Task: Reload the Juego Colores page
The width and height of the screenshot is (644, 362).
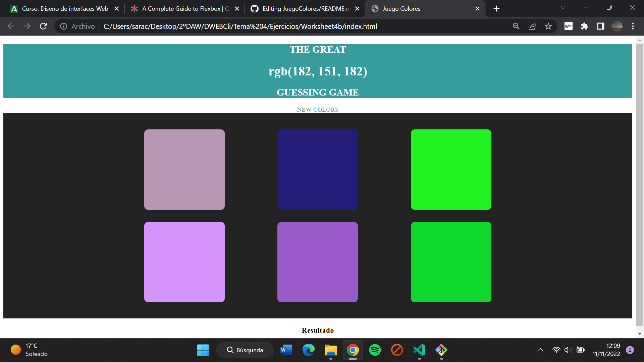Action: coord(43,26)
